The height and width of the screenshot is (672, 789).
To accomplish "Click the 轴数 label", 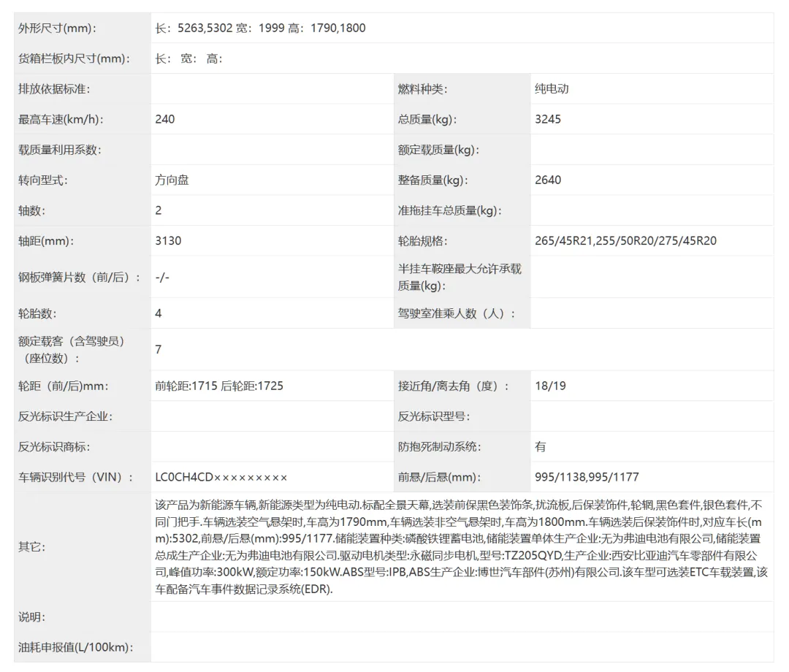I will pos(31,211).
